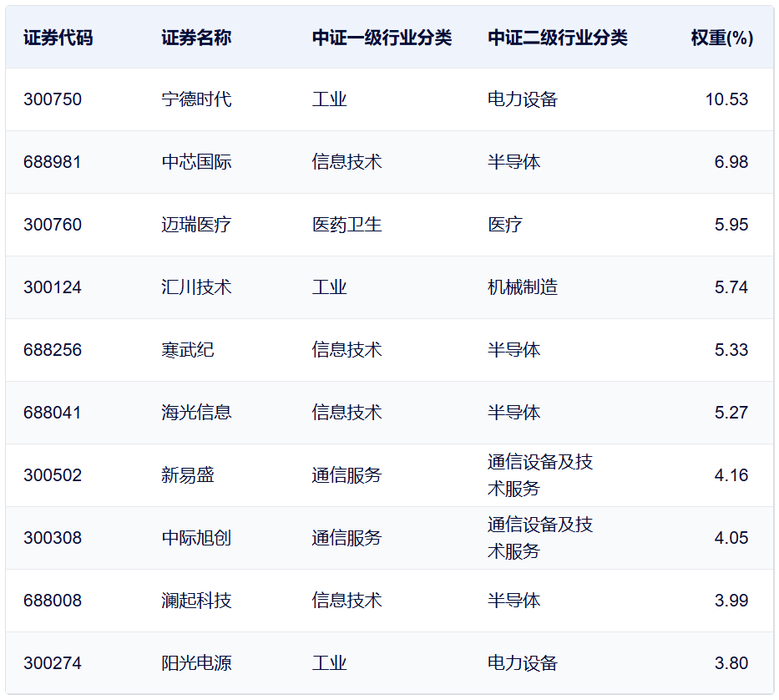Viewport: 779px width, 700px height.
Task: Click 半导体 in the 688008 row
Action: pos(514,601)
